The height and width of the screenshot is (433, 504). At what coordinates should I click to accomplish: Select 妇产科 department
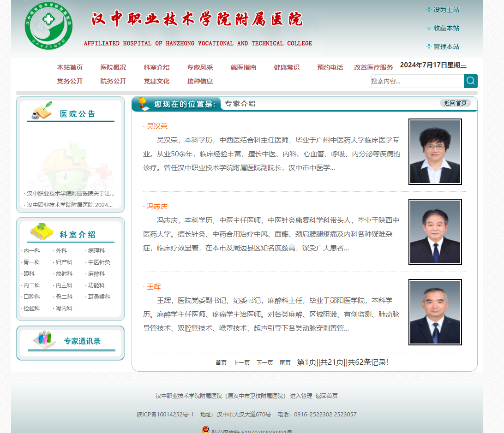tap(64, 262)
